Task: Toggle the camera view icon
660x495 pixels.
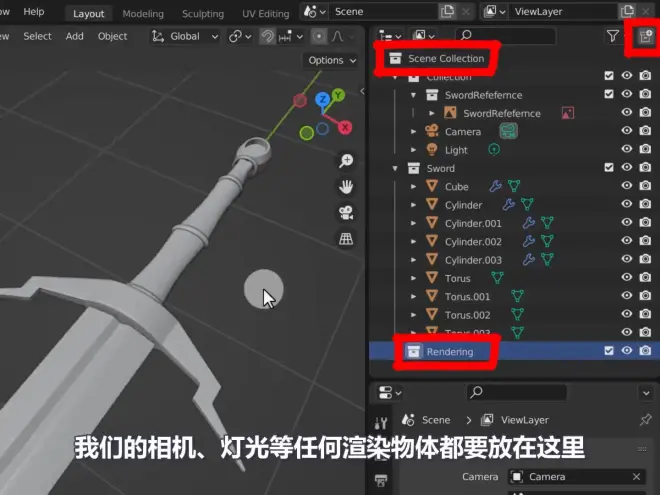Action: point(346,213)
